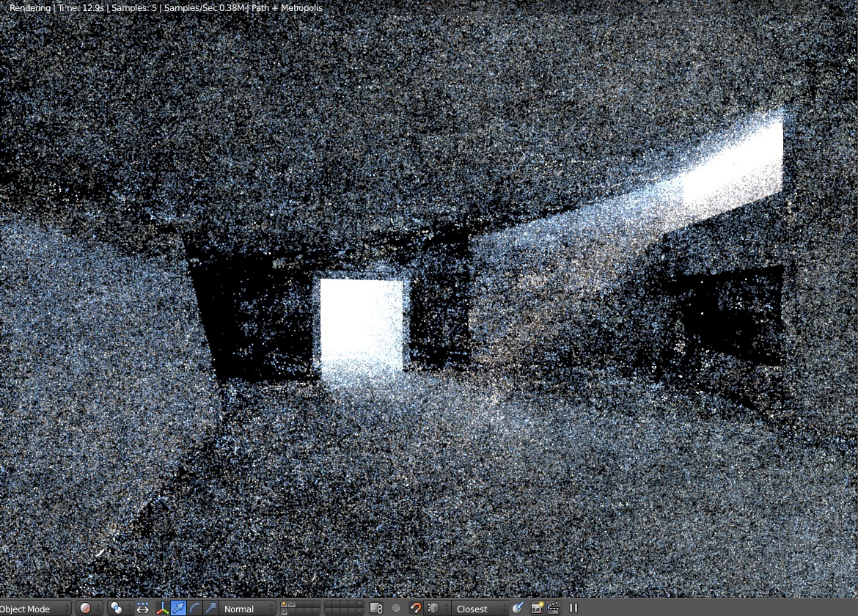Pause the viewport render
Viewport: 858px width, 616px height.
coord(573,608)
